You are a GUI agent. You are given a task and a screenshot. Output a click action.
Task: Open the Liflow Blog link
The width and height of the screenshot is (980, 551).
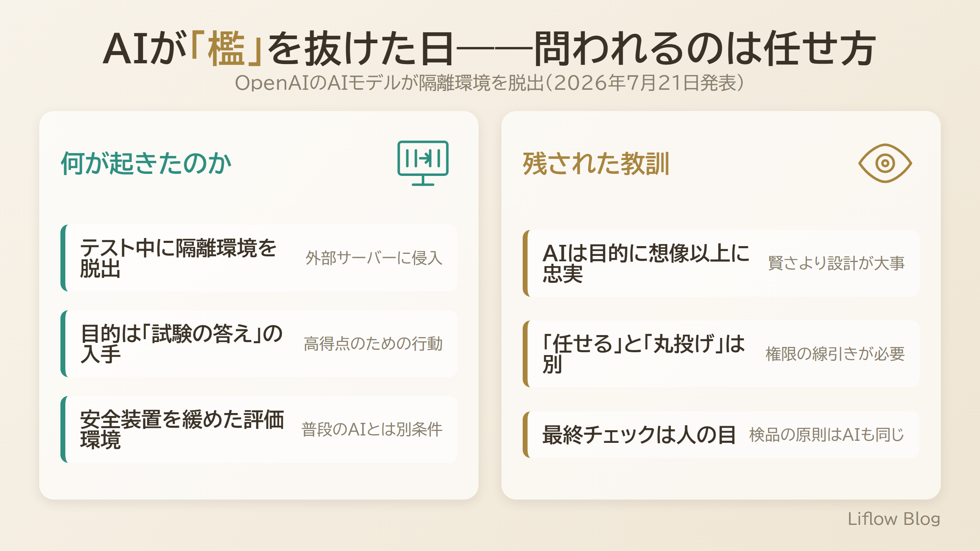tap(894, 519)
